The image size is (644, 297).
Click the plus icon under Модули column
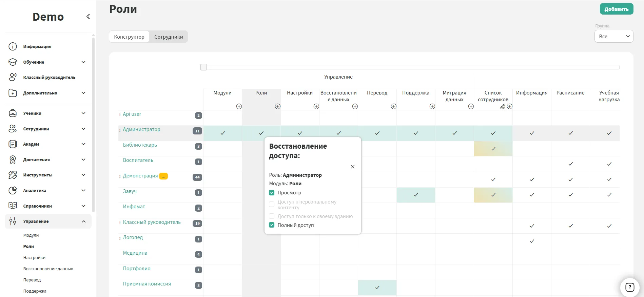click(x=239, y=106)
